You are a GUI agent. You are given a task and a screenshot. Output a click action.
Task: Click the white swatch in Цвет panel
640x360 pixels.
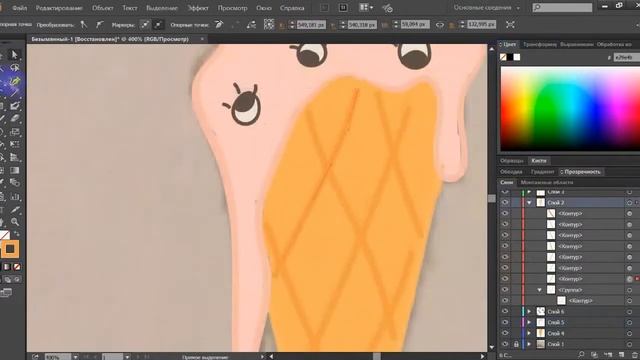pyautogui.click(x=517, y=57)
